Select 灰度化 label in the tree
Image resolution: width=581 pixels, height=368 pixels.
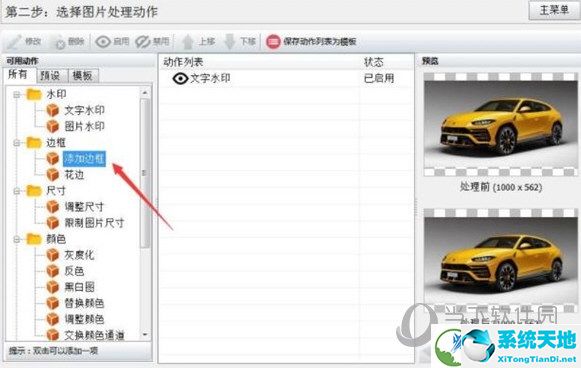[79, 255]
